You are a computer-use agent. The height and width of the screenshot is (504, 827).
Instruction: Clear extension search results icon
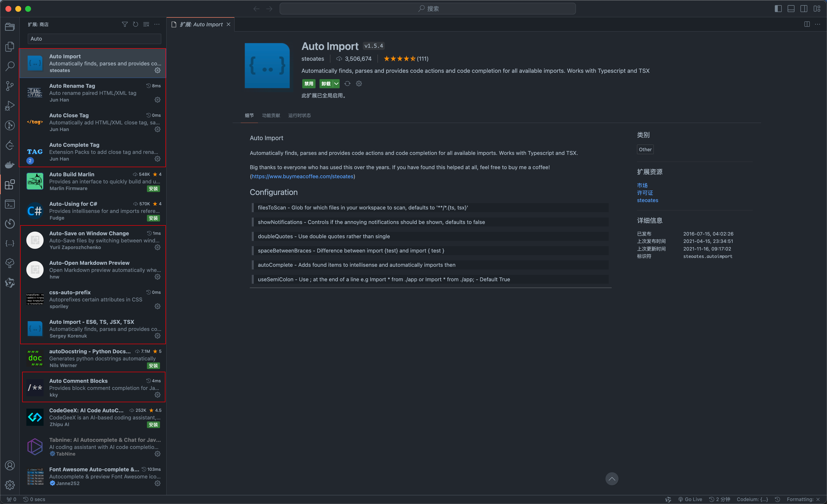coord(146,25)
